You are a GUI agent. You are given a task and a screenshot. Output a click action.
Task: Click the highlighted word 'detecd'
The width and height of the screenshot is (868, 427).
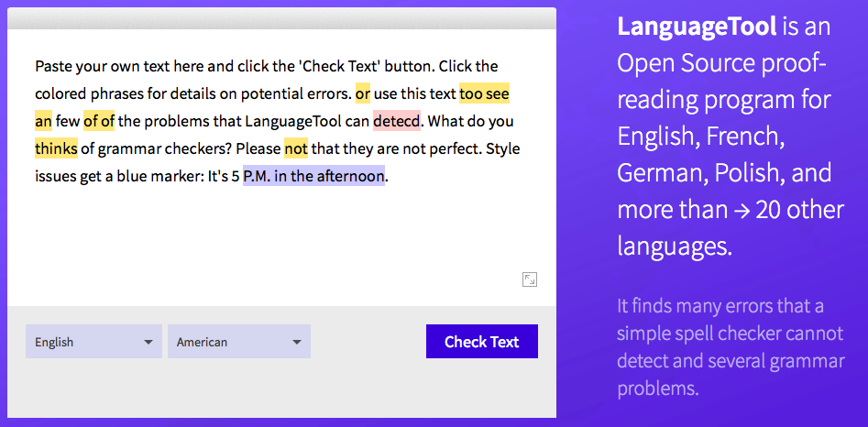point(397,121)
